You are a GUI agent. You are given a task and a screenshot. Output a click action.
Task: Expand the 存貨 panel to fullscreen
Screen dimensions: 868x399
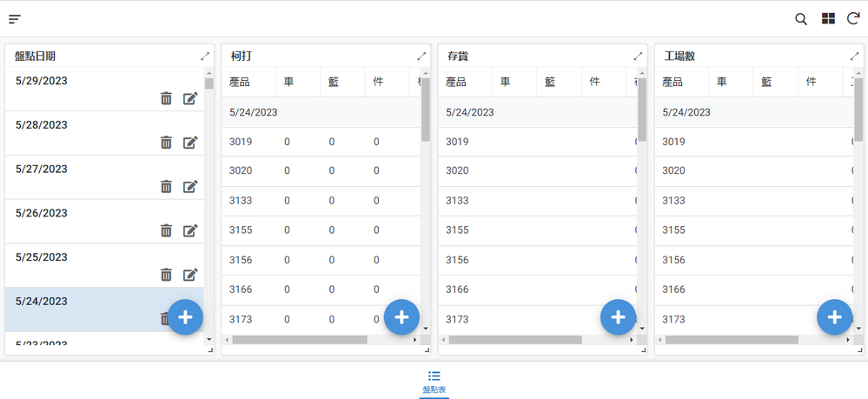[638, 56]
